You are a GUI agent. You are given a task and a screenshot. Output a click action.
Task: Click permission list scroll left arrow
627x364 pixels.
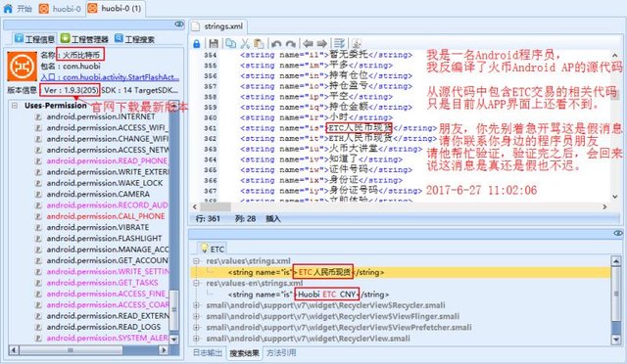click(x=14, y=350)
